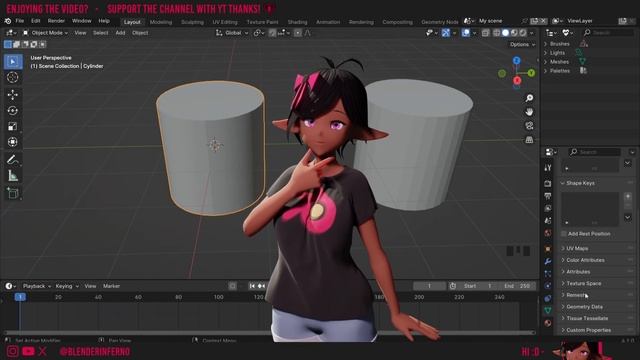The width and height of the screenshot is (640, 360).
Task: Add a new shape key with plus
Action: tap(628, 196)
